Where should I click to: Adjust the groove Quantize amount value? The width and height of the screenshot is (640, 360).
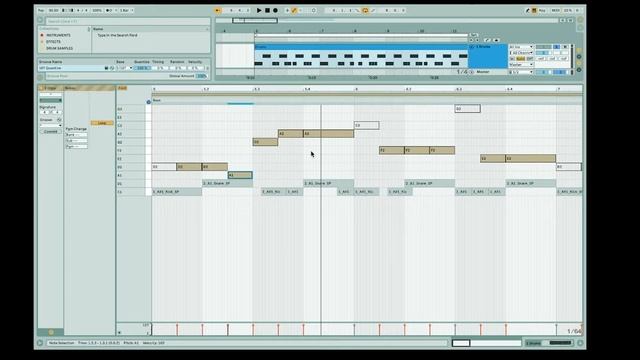point(142,68)
